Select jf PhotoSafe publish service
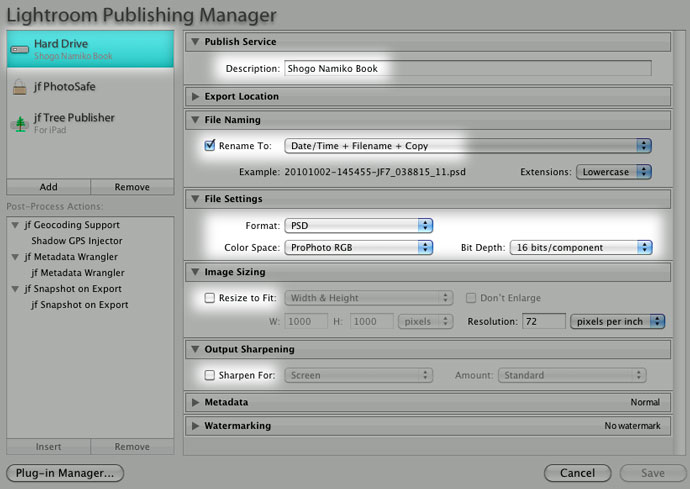Screen dimensions: 690x489 [x=90, y=87]
